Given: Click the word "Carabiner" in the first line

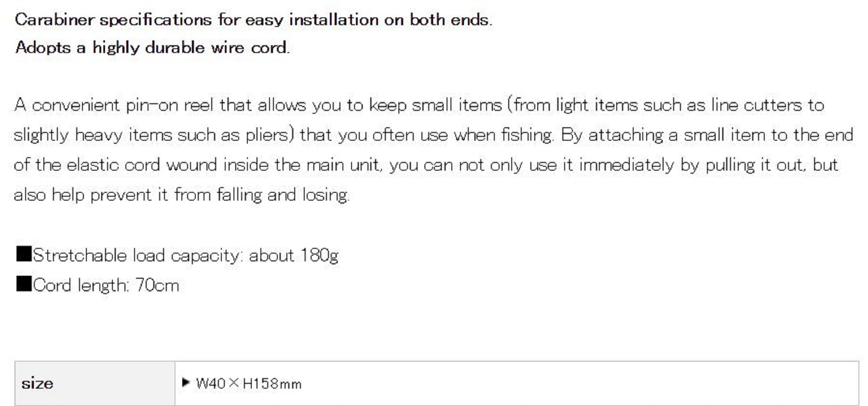Looking at the screenshot, I should [x=54, y=20].
